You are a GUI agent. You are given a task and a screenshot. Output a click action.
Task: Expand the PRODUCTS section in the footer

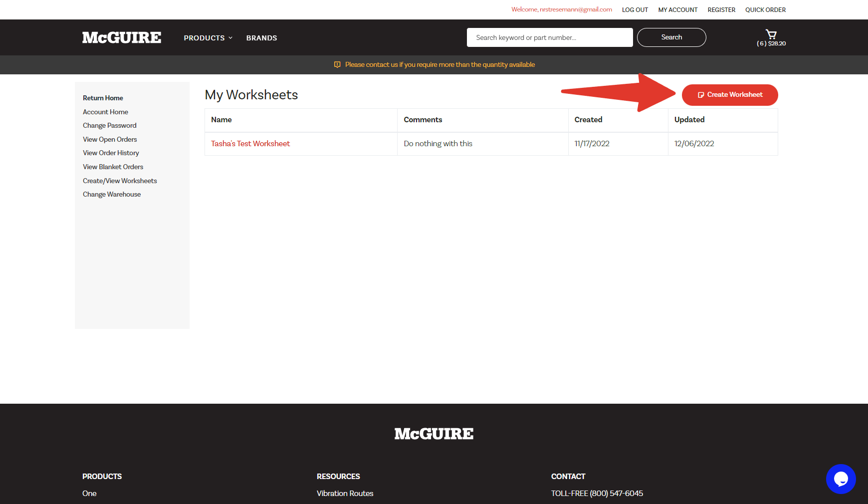102,476
